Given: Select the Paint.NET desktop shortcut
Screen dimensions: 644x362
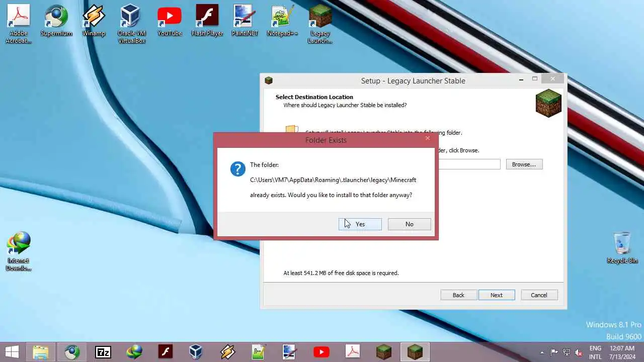Looking at the screenshot, I should pyautogui.click(x=245, y=21).
